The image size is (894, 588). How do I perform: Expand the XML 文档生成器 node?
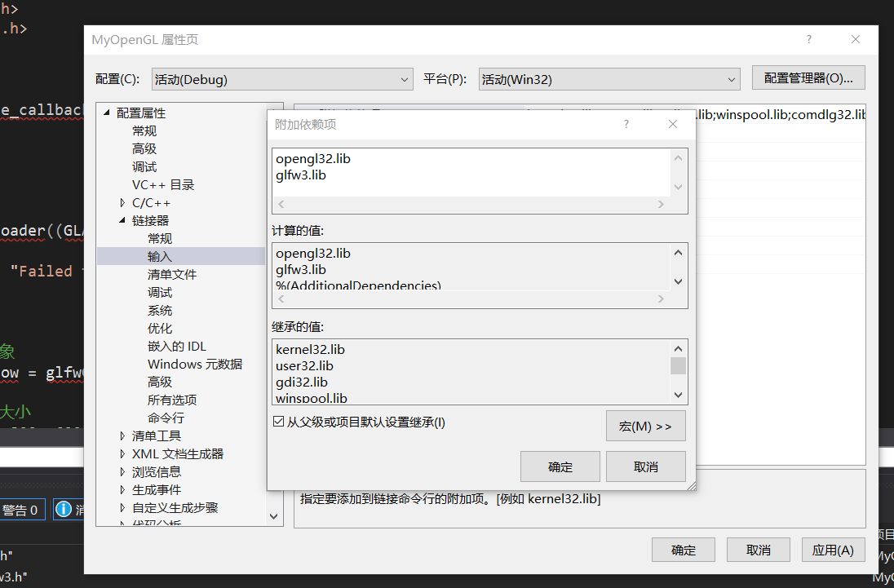[x=122, y=454]
